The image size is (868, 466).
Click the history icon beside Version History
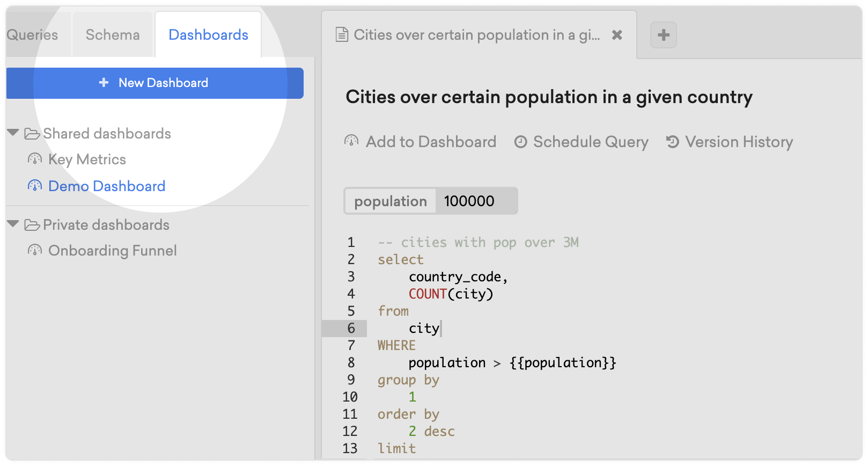[673, 142]
